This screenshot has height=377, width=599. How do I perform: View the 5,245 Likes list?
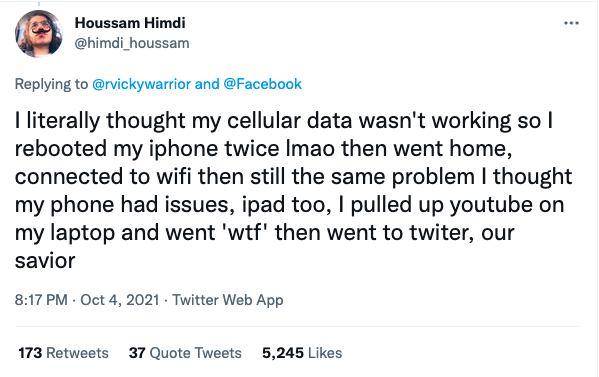(302, 353)
